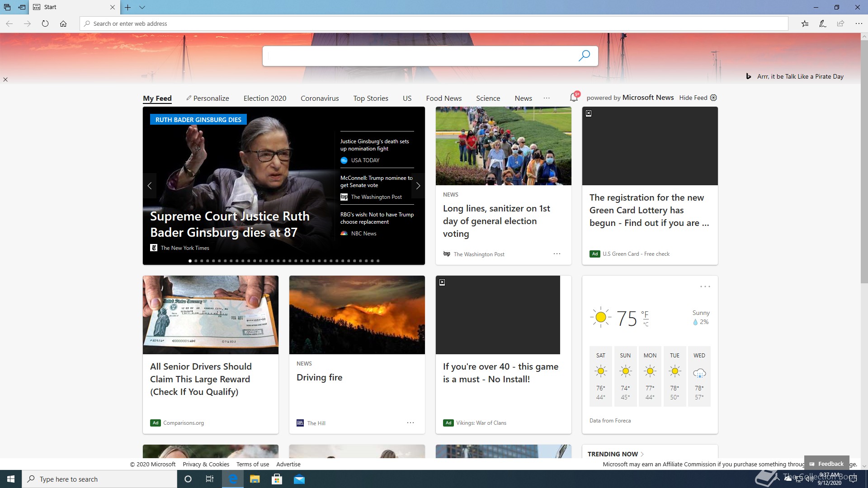Screen dimensions: 868x488
Task: Open Advertise footer link
Action: [288, 464]
